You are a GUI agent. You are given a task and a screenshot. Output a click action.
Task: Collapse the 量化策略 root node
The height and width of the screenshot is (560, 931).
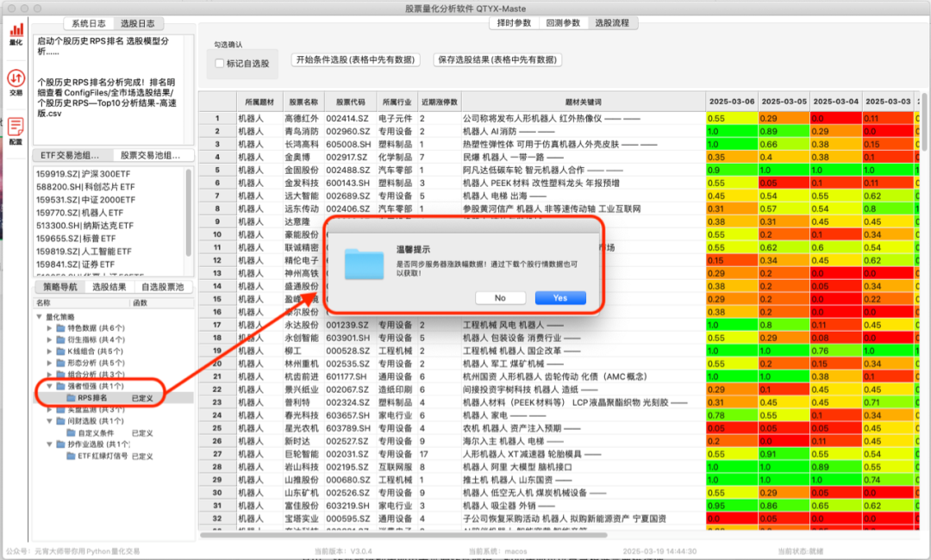39,317
